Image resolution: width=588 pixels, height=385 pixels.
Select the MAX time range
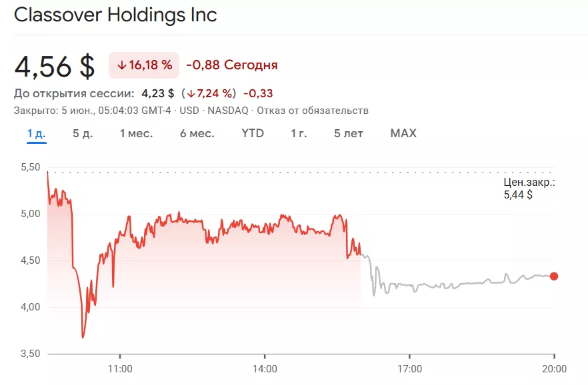point(403,133)
